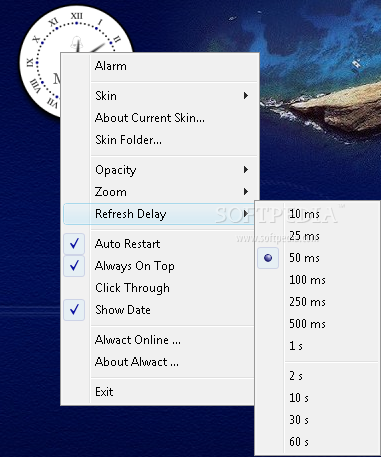The image size is (381, 457).
Task: Enable Click Through option
Action: coord(159,288)
